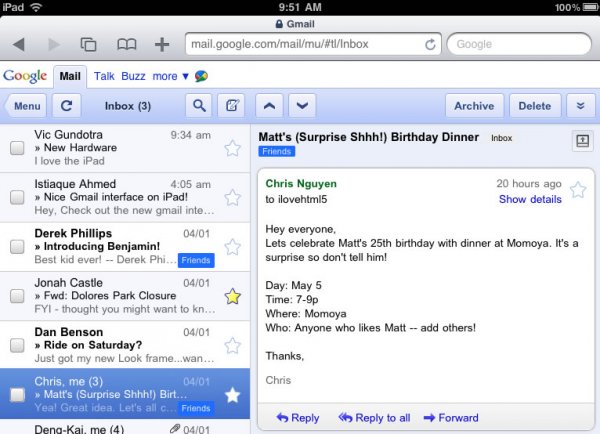The height and width of the screenshot is (434, 600).
Task: Click the Google Buzz colorful icon
Action: (x=201, y=76)
